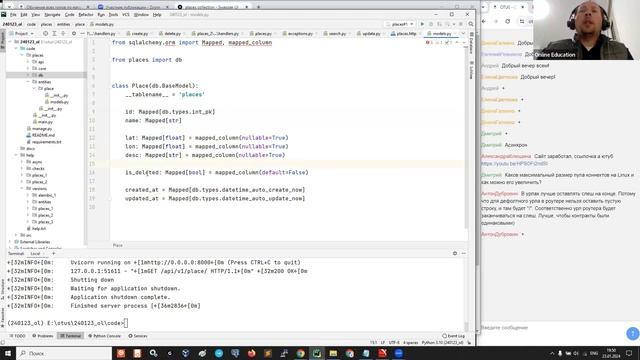
Task: Open Chrome from the taskbar
Action: point(300,353)
